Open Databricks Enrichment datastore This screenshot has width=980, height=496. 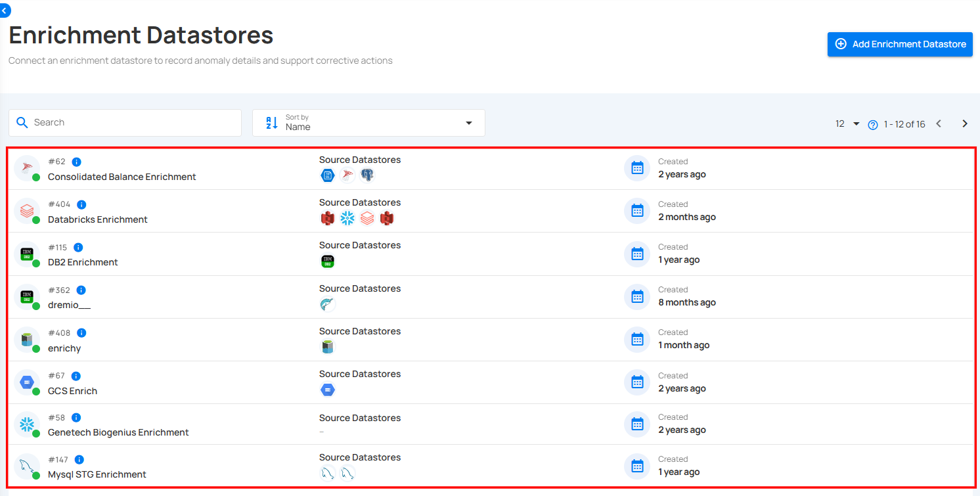click(x=98, y=219)
